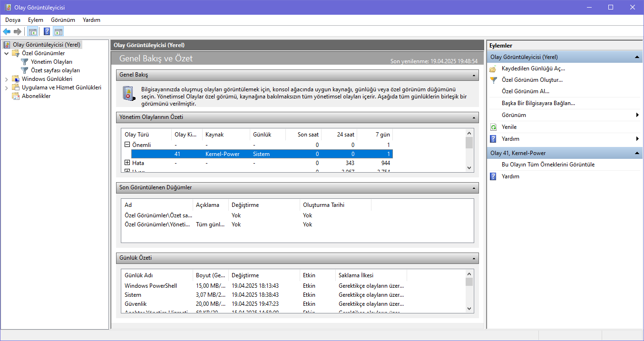Click the Günlük Adı column header
Screen dimensions: 644x341
click(157, 275)
